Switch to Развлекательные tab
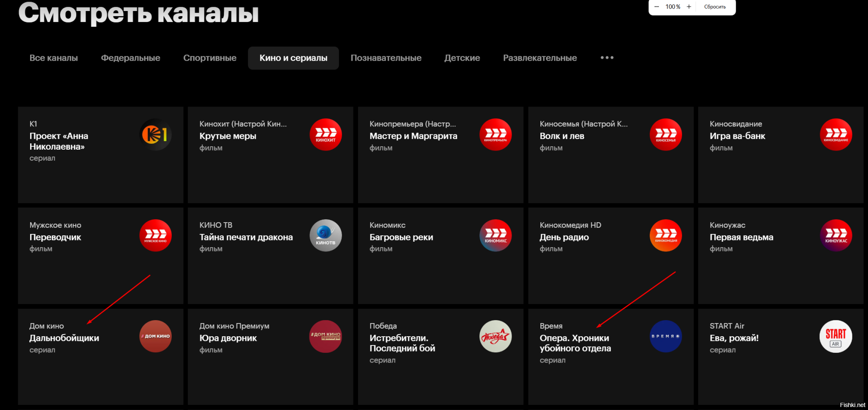 point(540,58)
